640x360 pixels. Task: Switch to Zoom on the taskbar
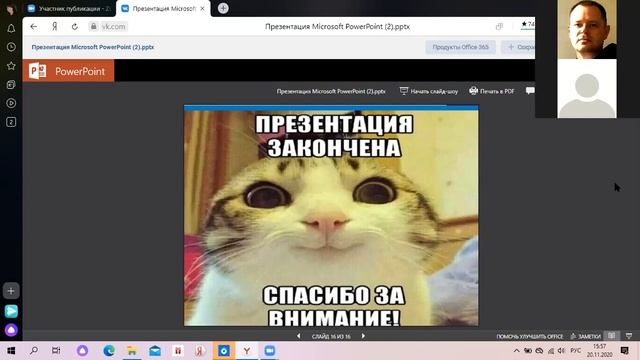click(x=269, y=351)
